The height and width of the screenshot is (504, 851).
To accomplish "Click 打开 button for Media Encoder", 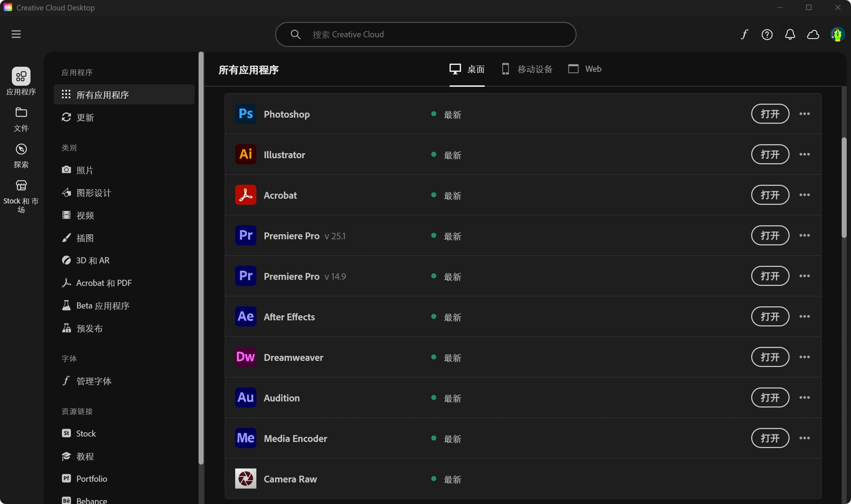I will pyautogui.click(x=770, y=438).
